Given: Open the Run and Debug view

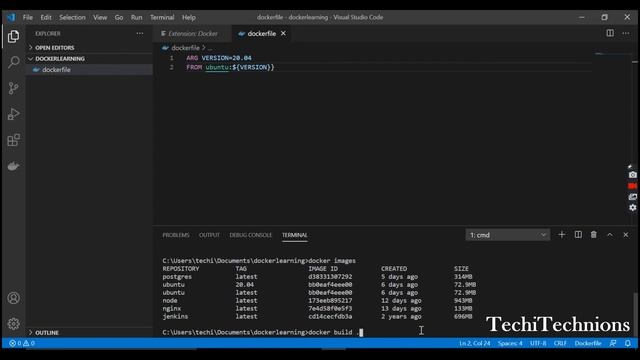Looking at the screenshot, I should tap(13, 114).
